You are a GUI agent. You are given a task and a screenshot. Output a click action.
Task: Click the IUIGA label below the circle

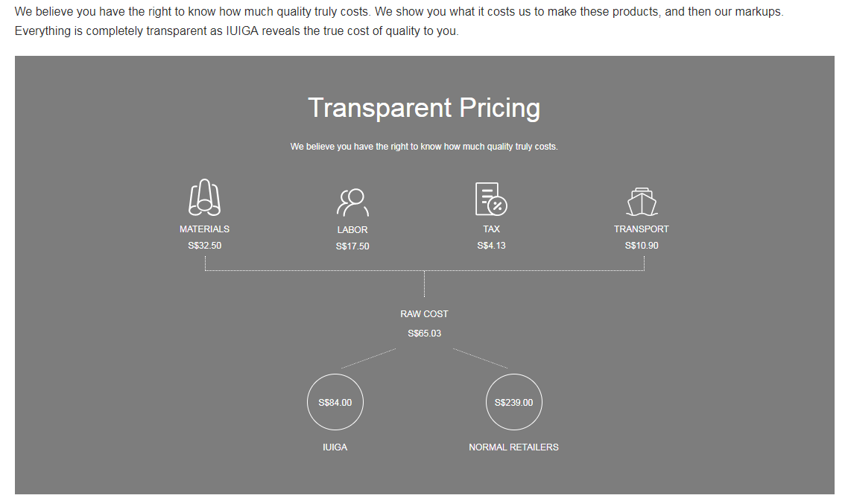tap(335, 447)
